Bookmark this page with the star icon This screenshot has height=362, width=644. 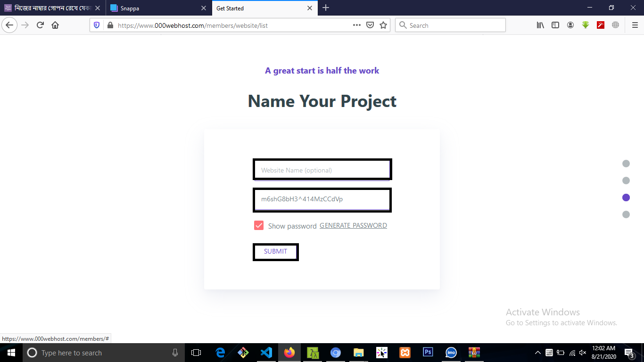(383, 25)
